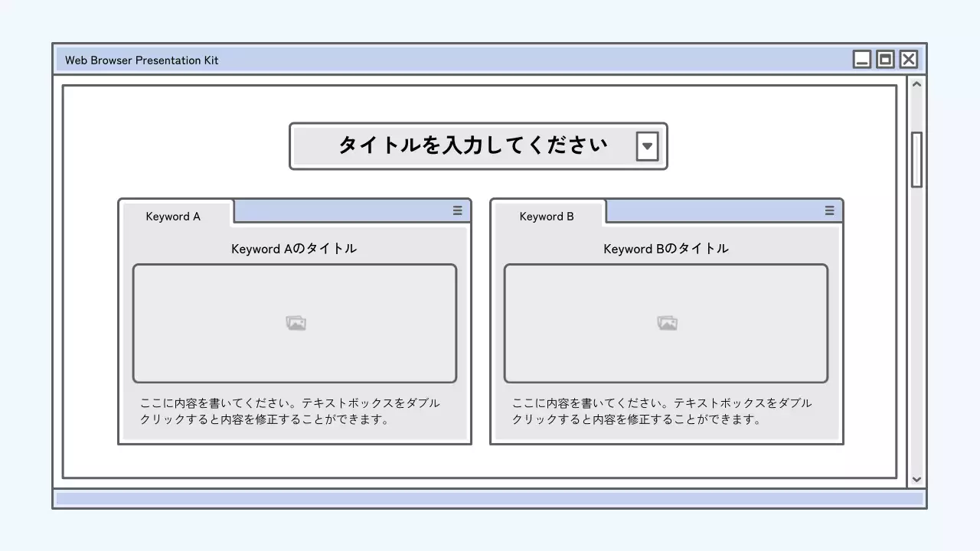Toggle the Keyword A panel header bar
The image size is (980, 551).
click(x=345, y=210)
